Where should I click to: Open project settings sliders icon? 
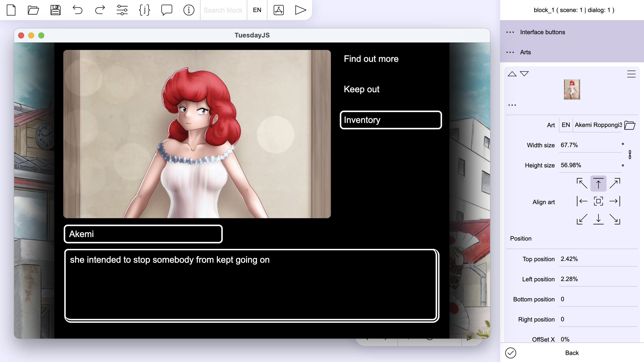tap(122, 10)
